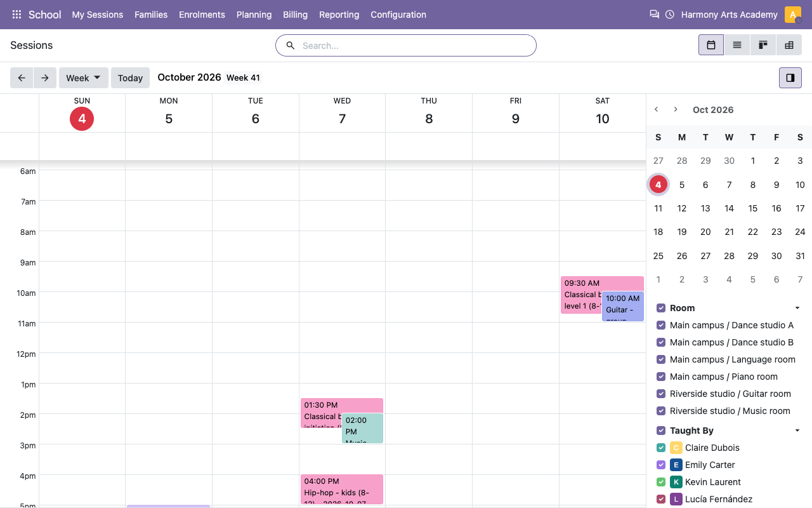Toggle Riverside studio / Guitar room checkbox
This screenshot has height=508, width=812.
661,394
